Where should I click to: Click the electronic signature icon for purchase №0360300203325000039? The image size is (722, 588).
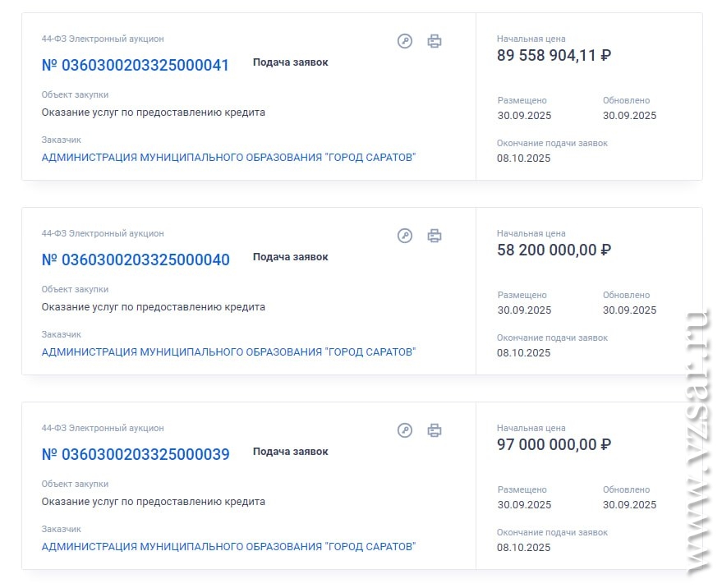pyautogui.click(x=405, y=430)
